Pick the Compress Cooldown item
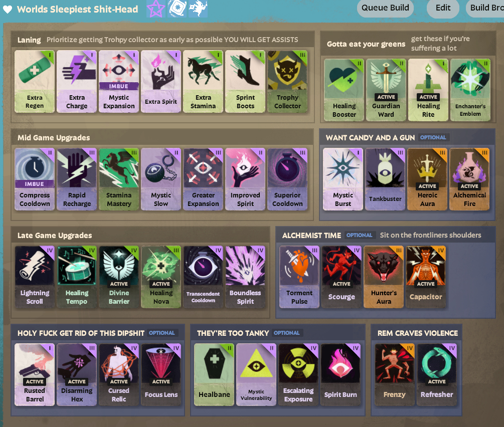 [x=35, y=179]
